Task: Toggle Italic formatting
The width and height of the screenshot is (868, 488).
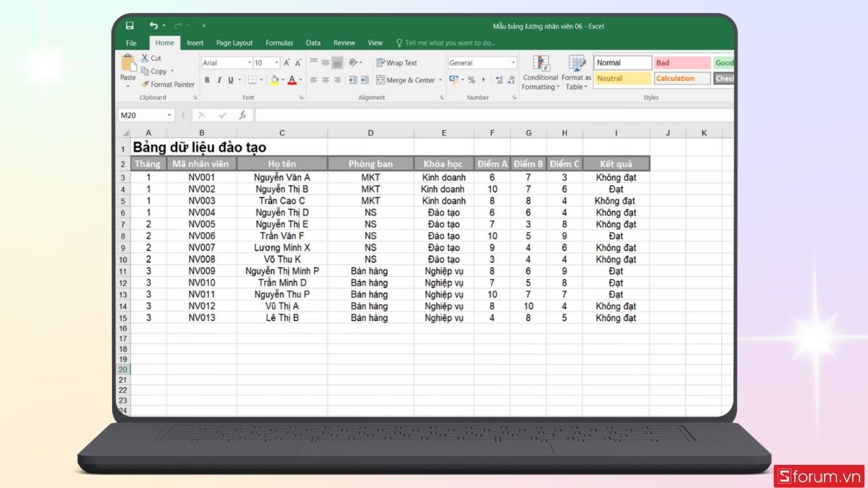Action: [218, 80]
